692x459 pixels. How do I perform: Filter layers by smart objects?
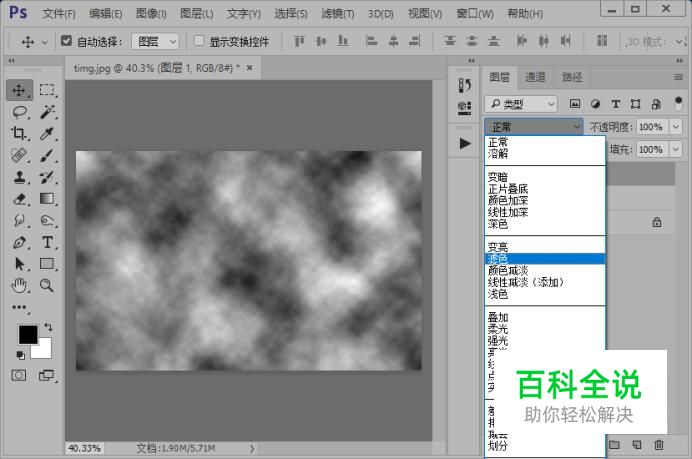click(656, 104)
